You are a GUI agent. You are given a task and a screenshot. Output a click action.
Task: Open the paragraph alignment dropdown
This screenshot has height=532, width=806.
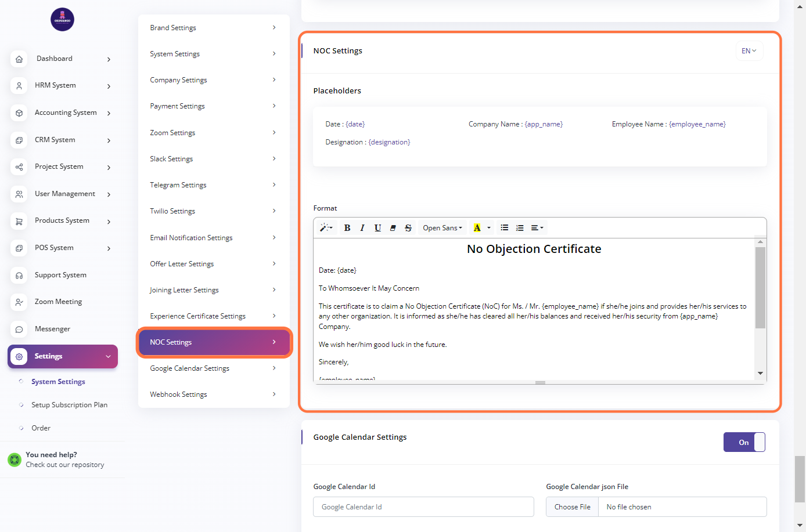tap(537, 228)
